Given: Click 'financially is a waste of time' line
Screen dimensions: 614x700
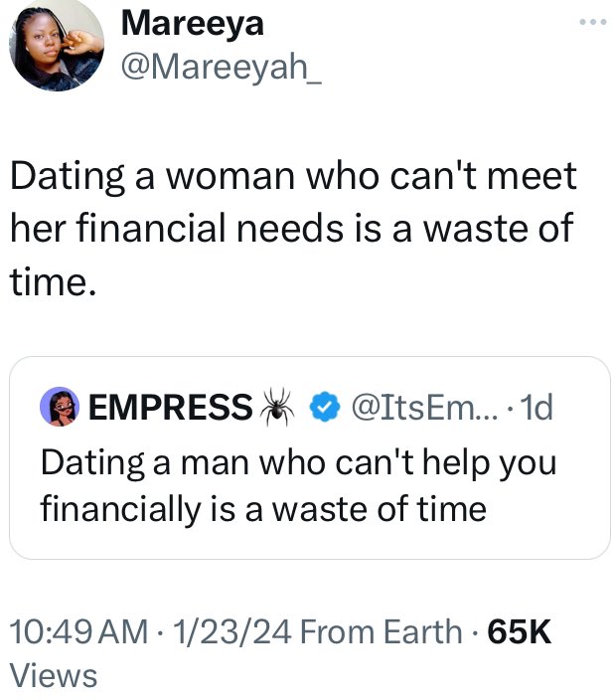Looking at the screenshot, I should tap(263, 509).
